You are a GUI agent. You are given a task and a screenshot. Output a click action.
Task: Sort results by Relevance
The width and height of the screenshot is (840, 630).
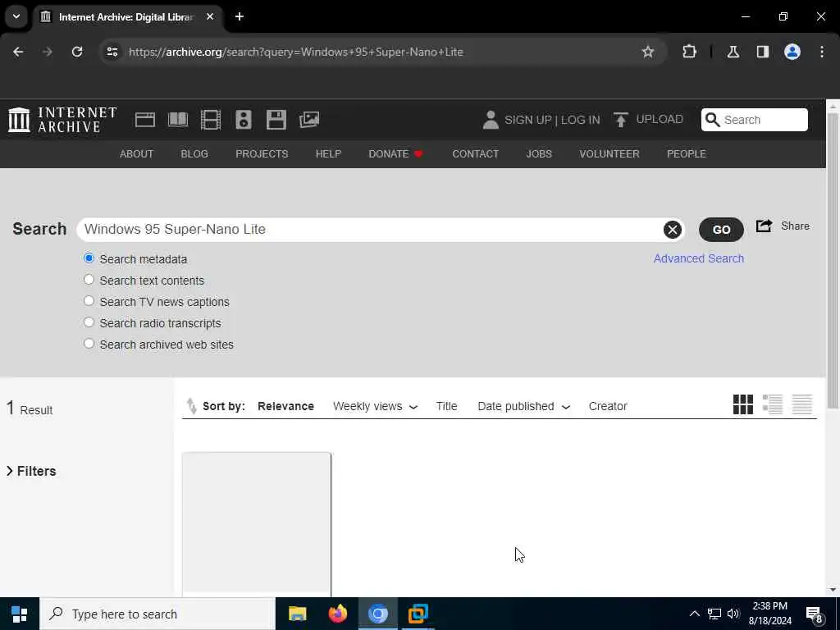285,406
